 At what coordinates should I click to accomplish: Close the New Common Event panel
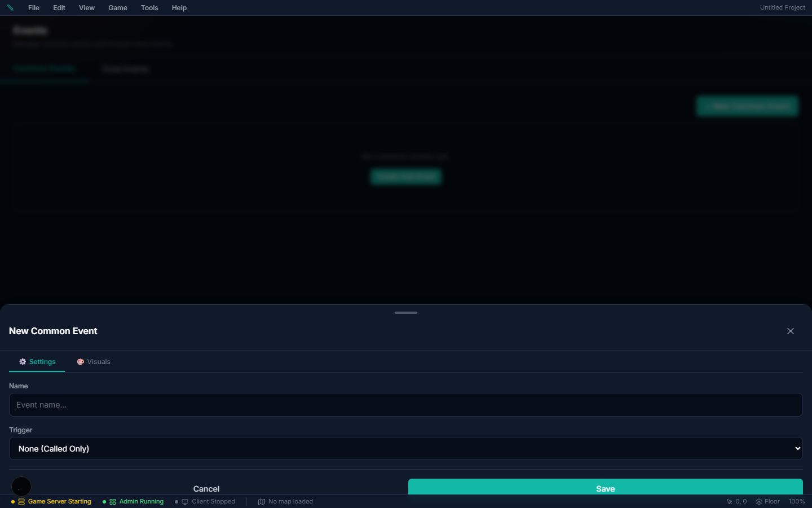pyautogui.click(x=791, y=331)
